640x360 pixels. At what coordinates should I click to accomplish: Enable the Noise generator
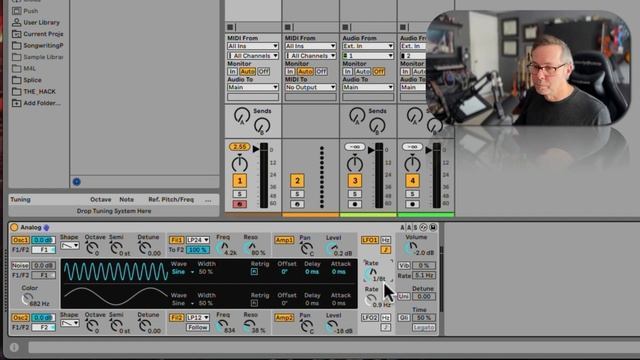point(20,265)
